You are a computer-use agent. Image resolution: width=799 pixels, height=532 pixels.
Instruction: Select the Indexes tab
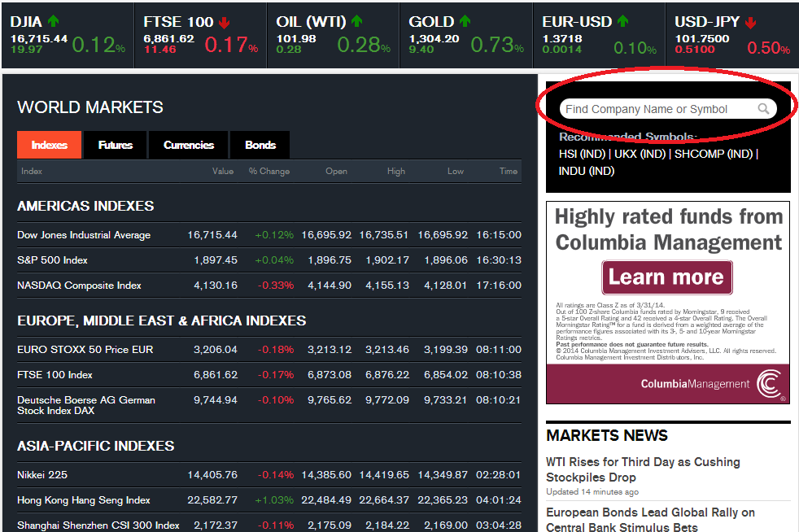coord(49,145)
